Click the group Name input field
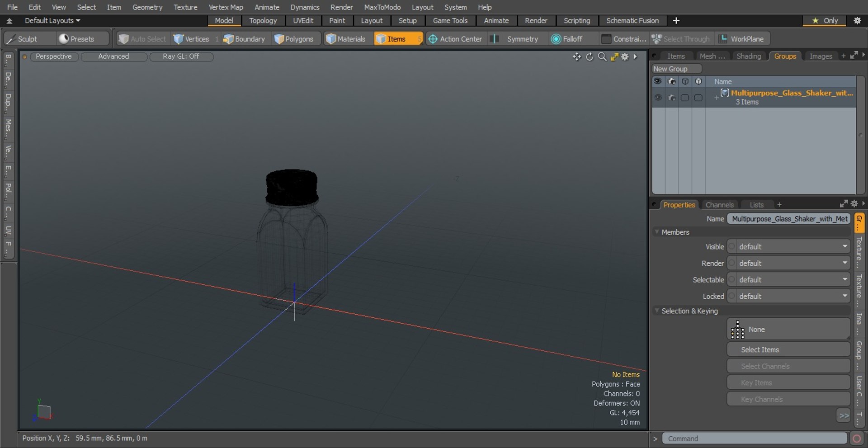 tap(789, 219)
